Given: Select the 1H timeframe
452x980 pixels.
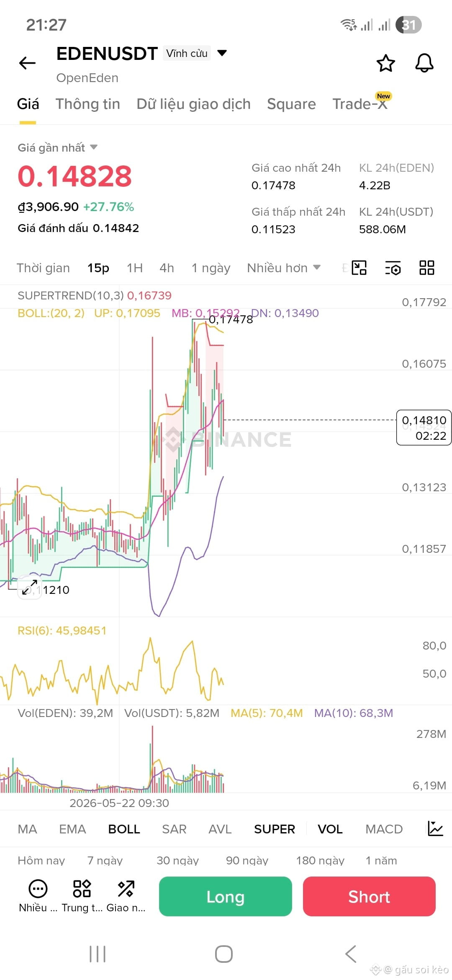Looking at the screenshot, I should [x=135, y=268].
